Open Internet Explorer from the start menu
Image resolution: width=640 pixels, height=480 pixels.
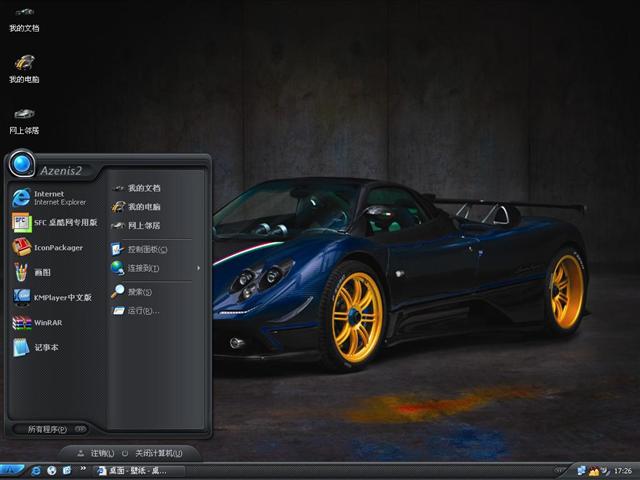pyautogui.click(x=52, y=197)
